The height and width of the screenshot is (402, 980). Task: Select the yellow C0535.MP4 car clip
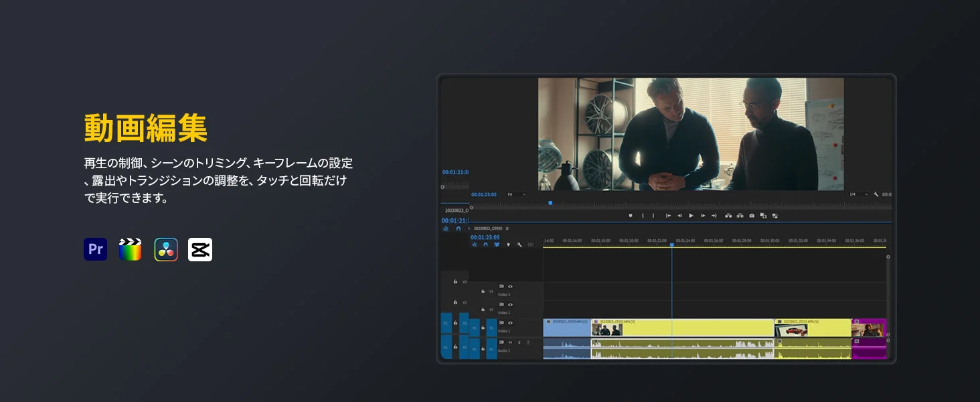(x=813, y=328)
